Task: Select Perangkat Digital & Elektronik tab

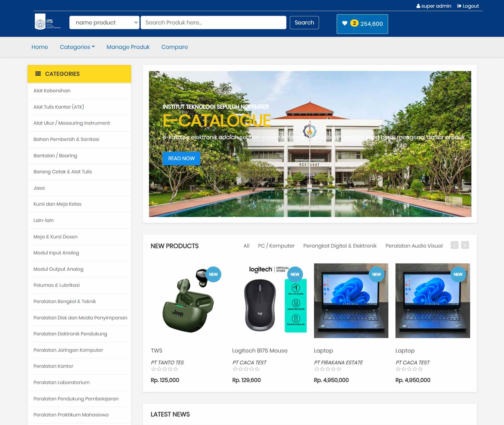Action: pyautogui.click(x=340, y=246)
